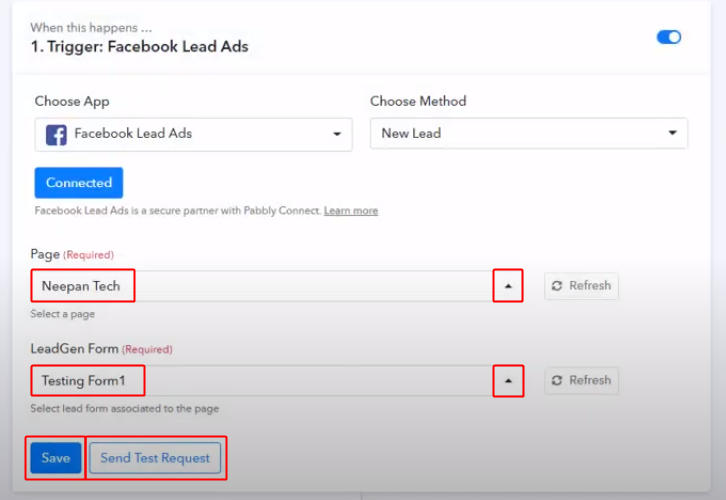Toggle the Facebook Lead Ads trigger switch

[x=669, y=37]
